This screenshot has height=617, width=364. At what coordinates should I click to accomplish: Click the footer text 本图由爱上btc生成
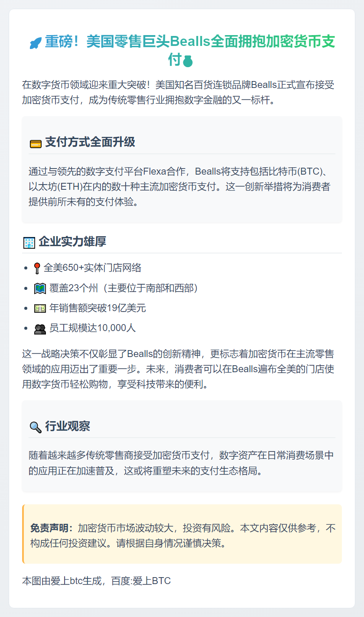[96, 581]
